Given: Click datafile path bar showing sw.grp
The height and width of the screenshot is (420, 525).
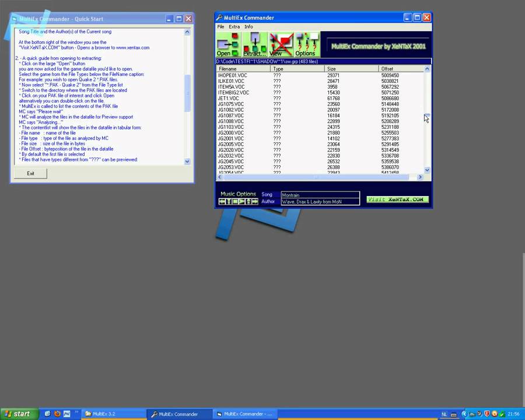Looking at the screenshot, I should (323, 61).
